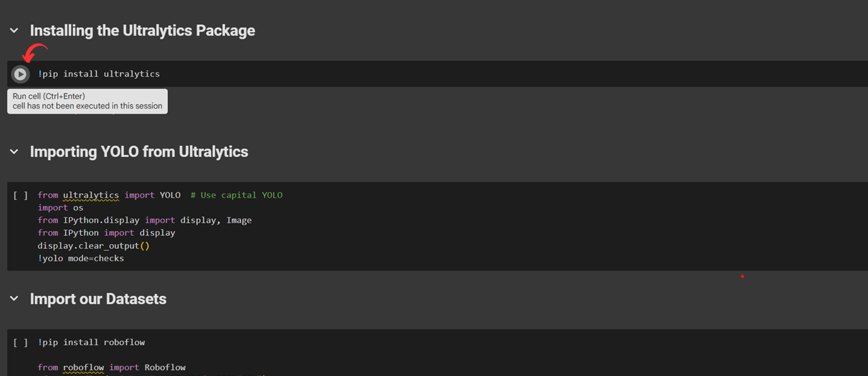Click the run bracket of the roboflow cell
This screenshot has width=868, height=376.
click(21, 342)
